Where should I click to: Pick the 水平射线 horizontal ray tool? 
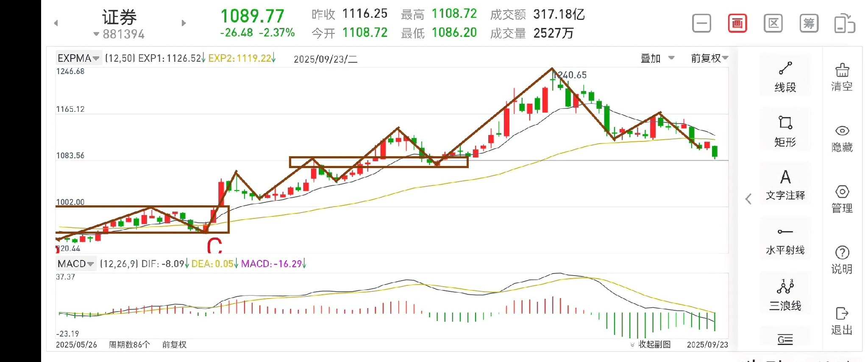785,239
